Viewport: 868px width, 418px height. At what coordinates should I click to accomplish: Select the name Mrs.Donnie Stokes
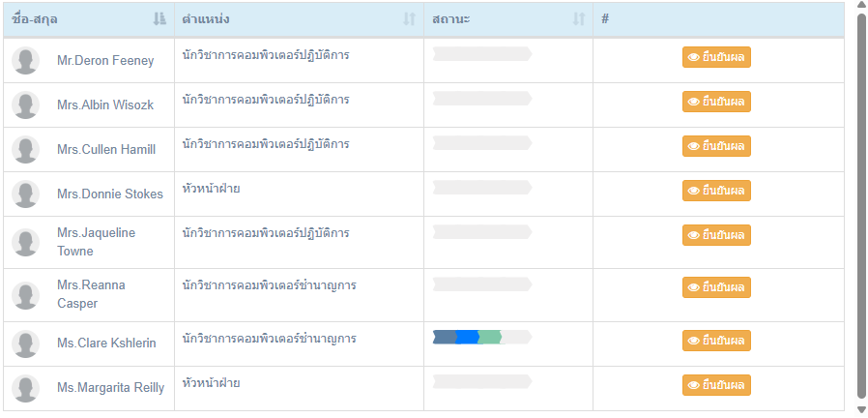click(110, 194)
